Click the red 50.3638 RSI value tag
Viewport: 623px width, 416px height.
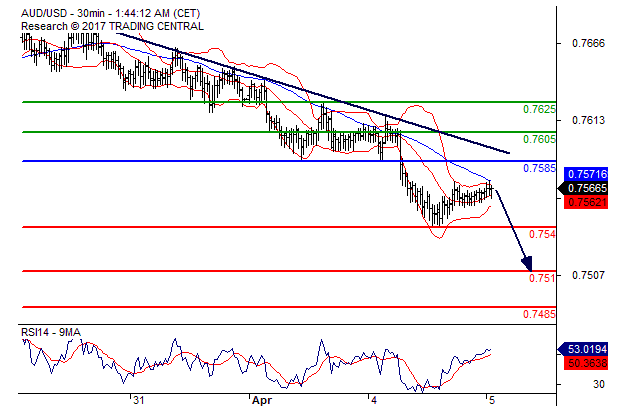586,363
